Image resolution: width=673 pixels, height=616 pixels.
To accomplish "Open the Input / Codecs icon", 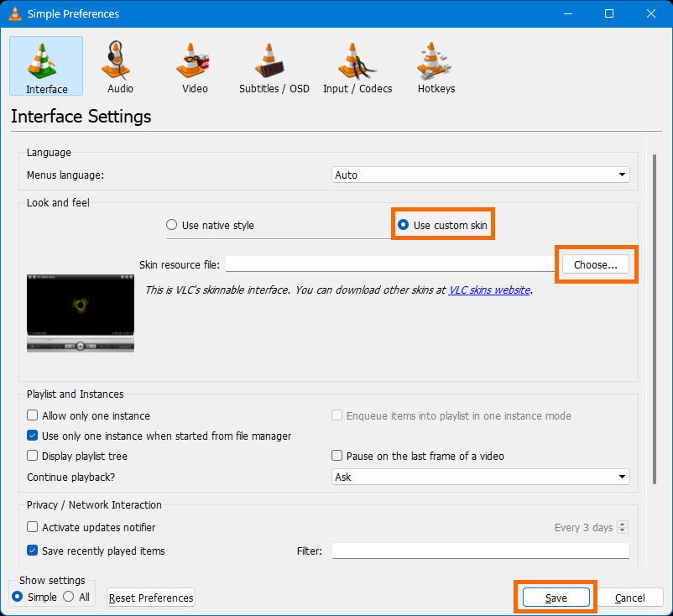I will coord(357,61).
